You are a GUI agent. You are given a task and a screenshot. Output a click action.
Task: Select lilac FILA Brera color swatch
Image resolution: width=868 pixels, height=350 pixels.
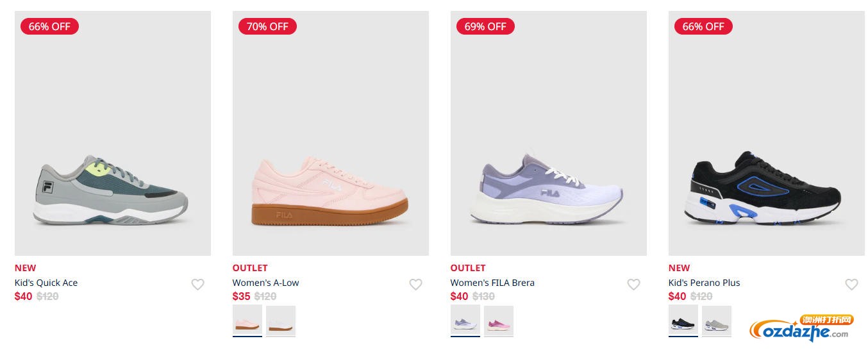click(x=465, y=321)
